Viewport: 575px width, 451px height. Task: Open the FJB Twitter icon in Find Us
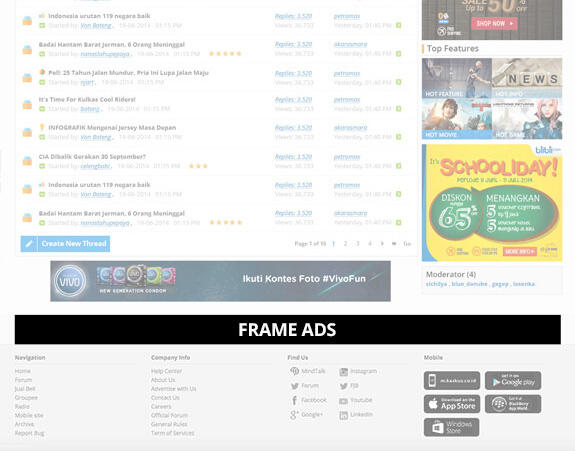(x=343, y=386)
